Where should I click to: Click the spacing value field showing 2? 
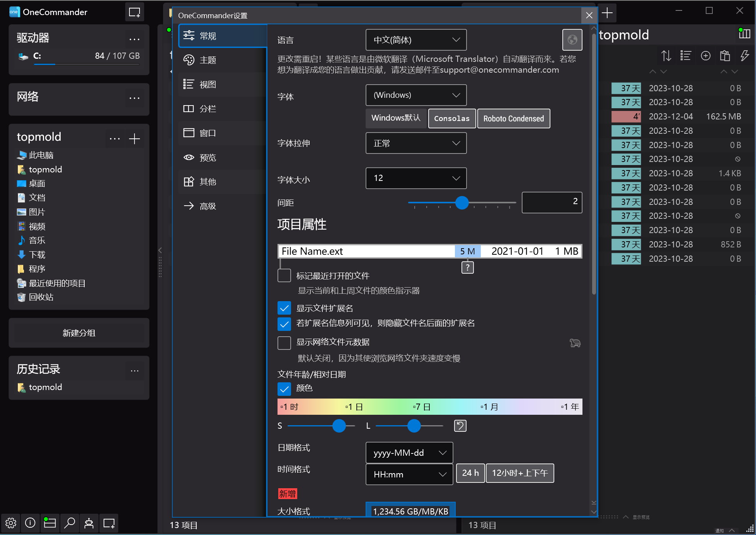click(552, 202)
